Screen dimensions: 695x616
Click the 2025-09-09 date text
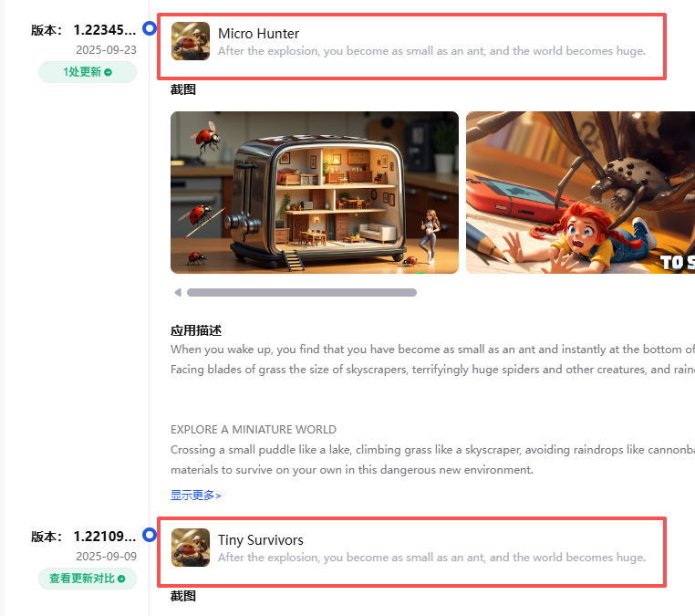click(106, 556)
